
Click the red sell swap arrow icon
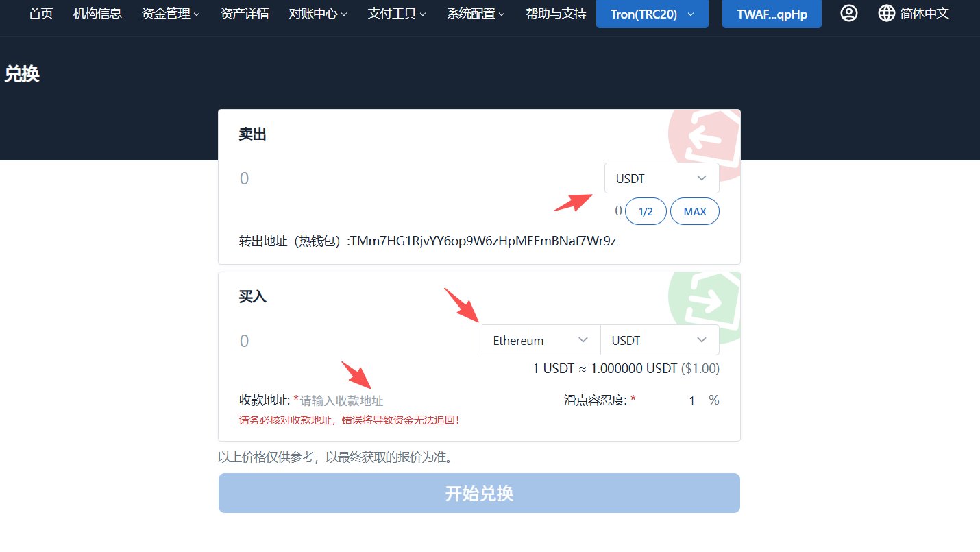706,137
